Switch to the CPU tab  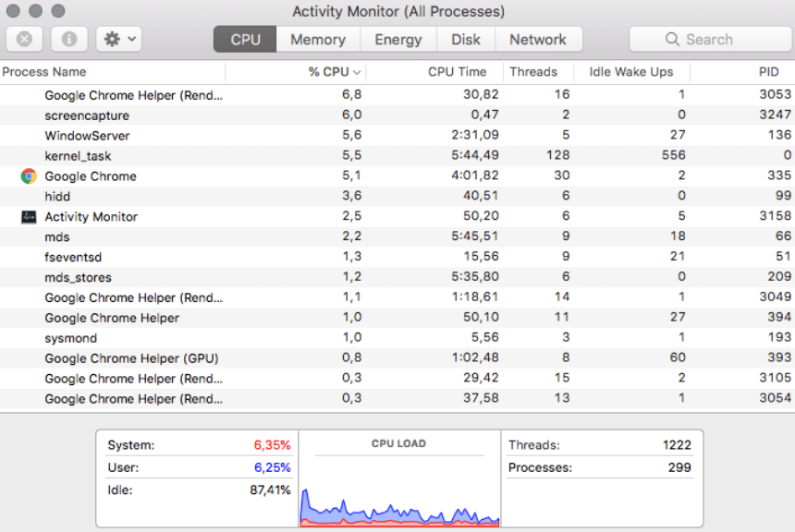coord(245,39)
